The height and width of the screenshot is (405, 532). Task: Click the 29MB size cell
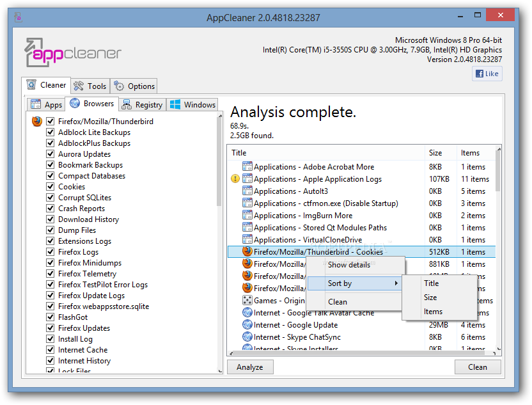pos(438,324)
